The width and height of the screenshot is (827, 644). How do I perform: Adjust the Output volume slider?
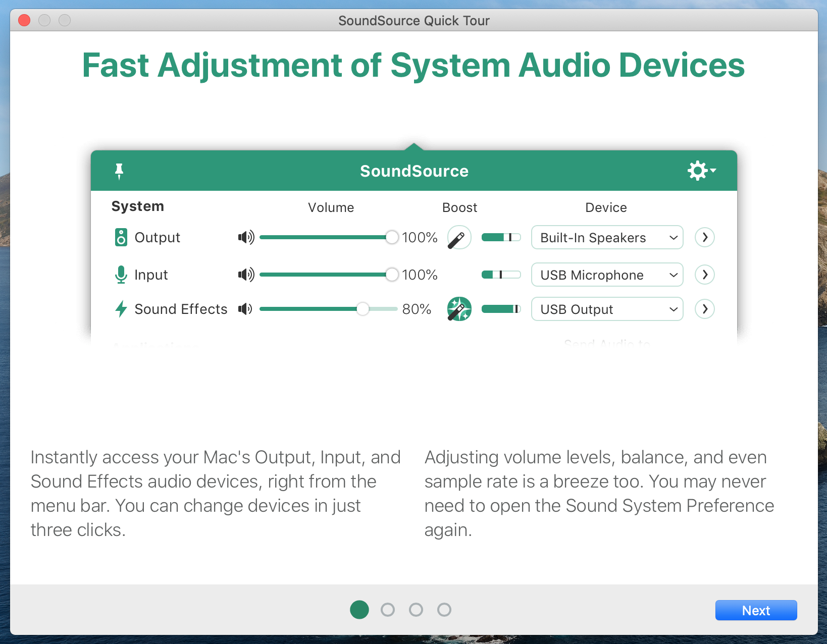(329, 237)
